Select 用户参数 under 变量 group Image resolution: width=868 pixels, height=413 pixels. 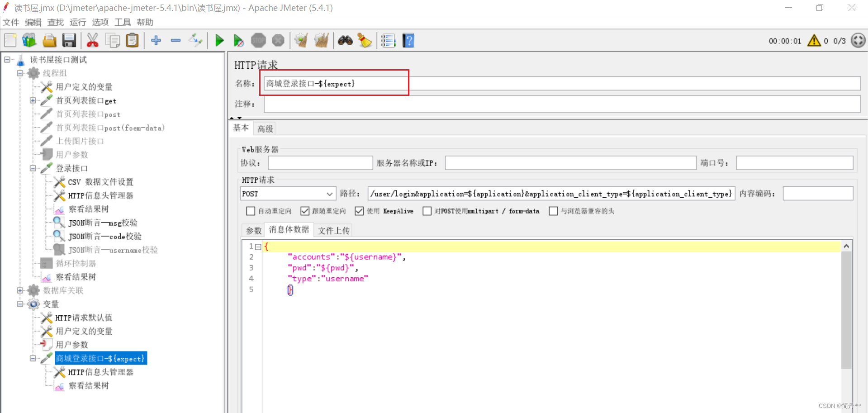click(x=72, y=345)
